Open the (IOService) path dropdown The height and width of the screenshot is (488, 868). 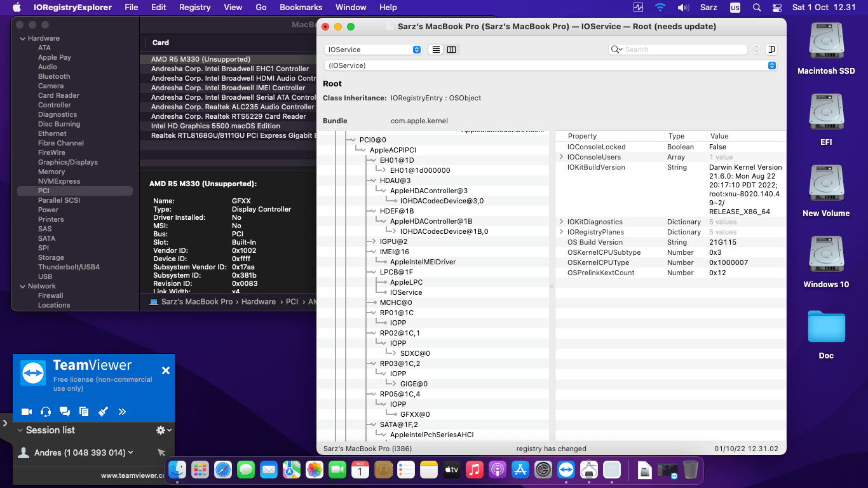click(x=550, y=65)
